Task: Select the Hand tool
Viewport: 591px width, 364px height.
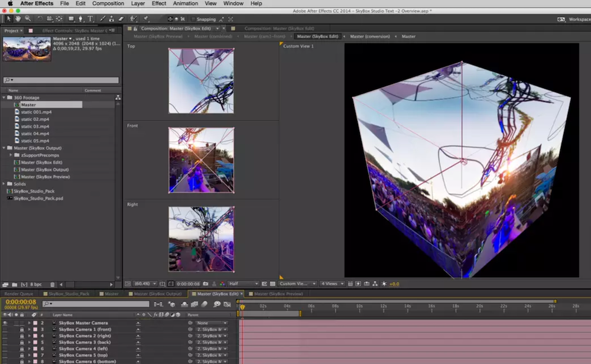Action: coord(18,18)
